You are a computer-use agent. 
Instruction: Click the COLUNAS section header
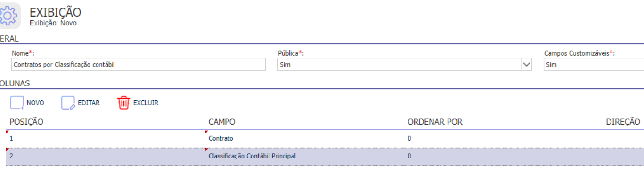[15, 83]
